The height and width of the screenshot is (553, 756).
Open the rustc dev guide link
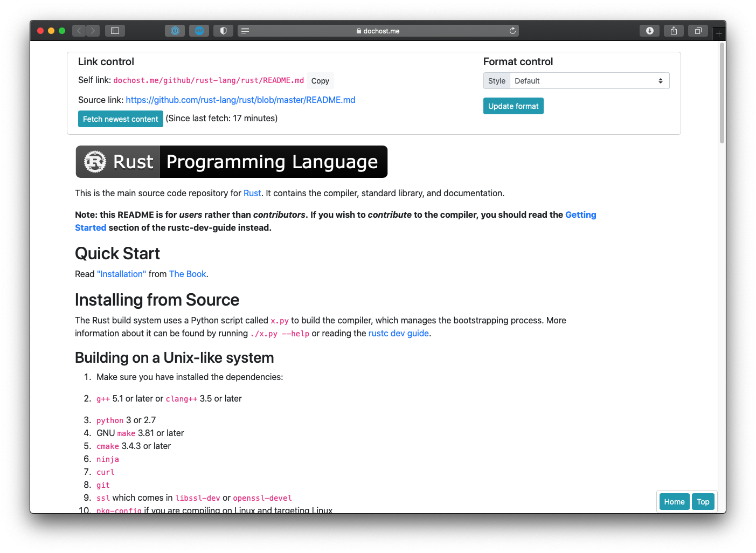(399, 333)
